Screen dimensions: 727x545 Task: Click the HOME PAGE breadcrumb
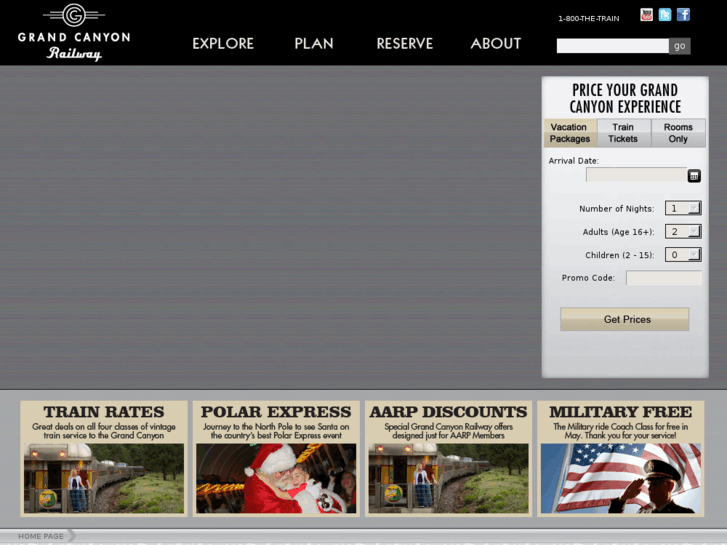pyautogui.click(x=41, y=536)
